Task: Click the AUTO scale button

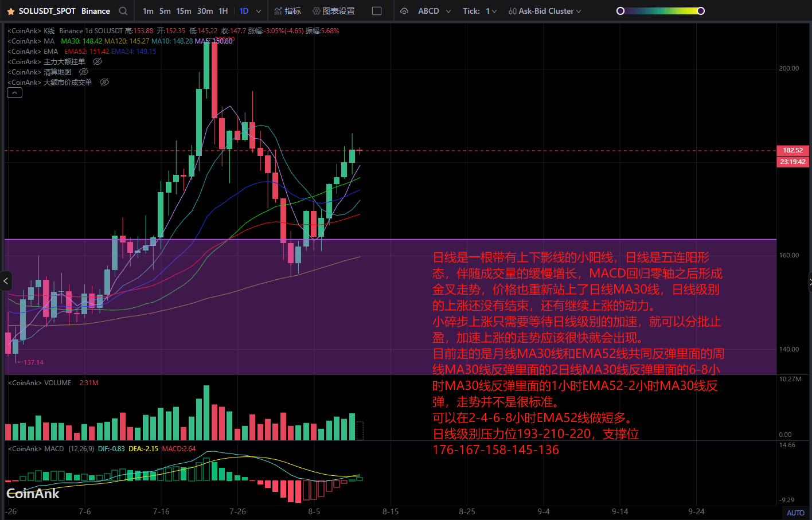Action: [795, 513]
